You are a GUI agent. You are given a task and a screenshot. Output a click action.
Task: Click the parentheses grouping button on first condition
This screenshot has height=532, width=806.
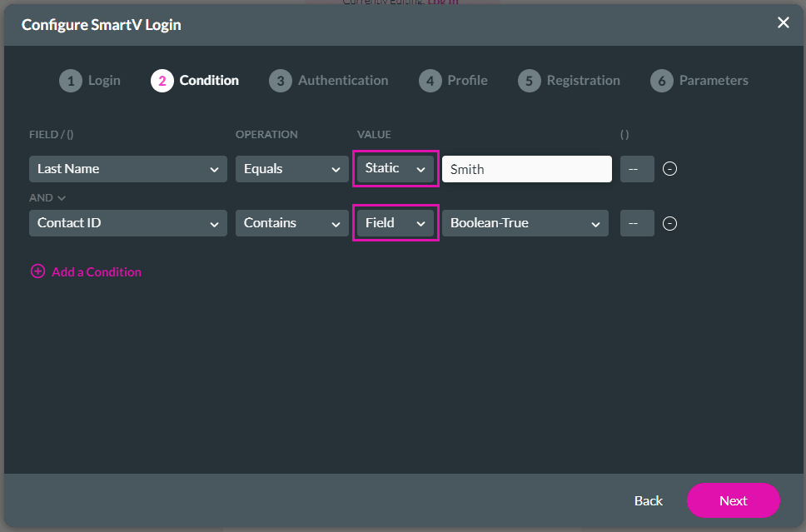pos(636,168)
